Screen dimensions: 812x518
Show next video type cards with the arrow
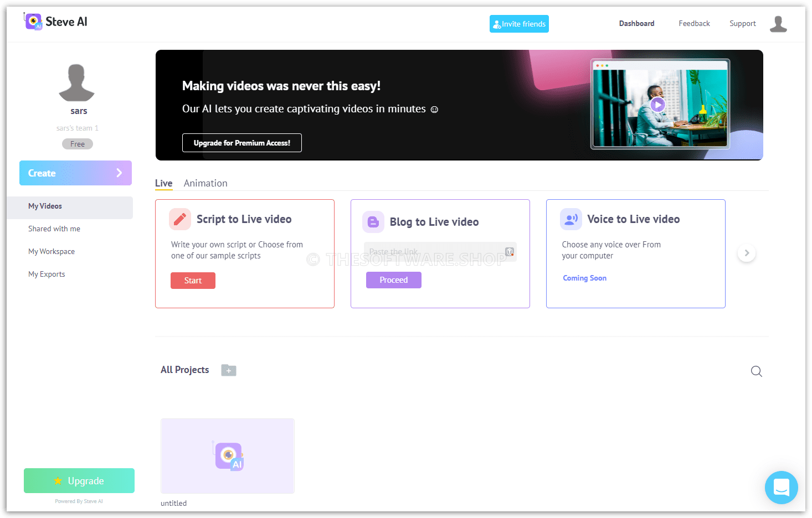(x=747, y=253)
